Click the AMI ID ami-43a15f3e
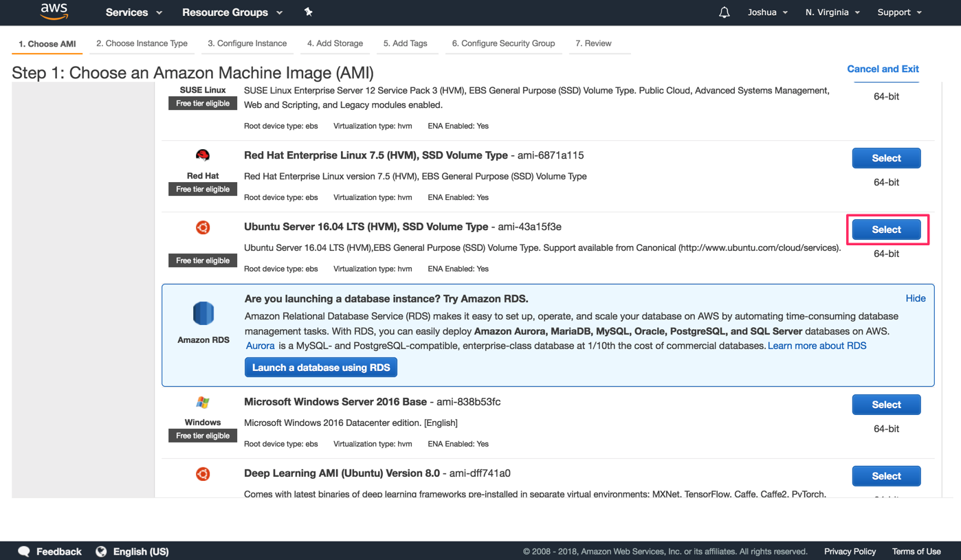The width and height of the screenshot is (961, 560). pyautogui.click(x=530, y=227)
